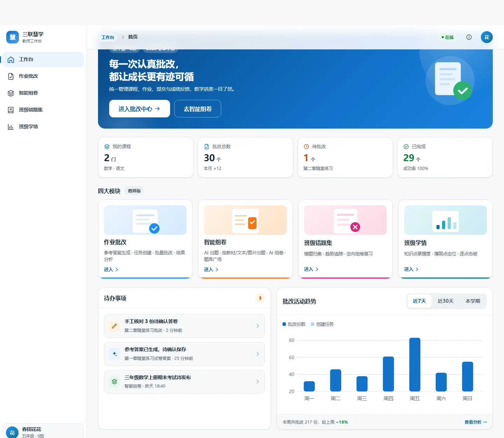The width and height of the screenshot is (504, 438).
Task: Click the 春田花花 user name
Action: pos(31,429)
